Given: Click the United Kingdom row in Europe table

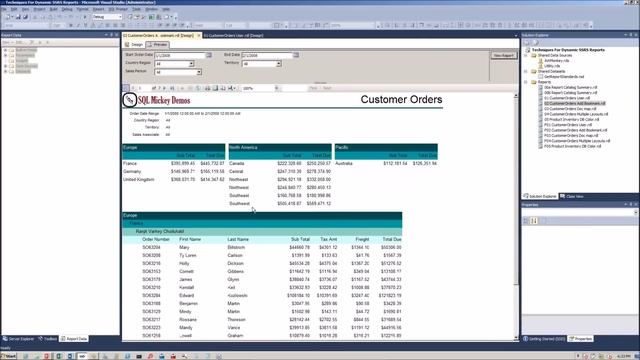Looking at the screenshot, I should pyautogui.click(x=173, y=180).
